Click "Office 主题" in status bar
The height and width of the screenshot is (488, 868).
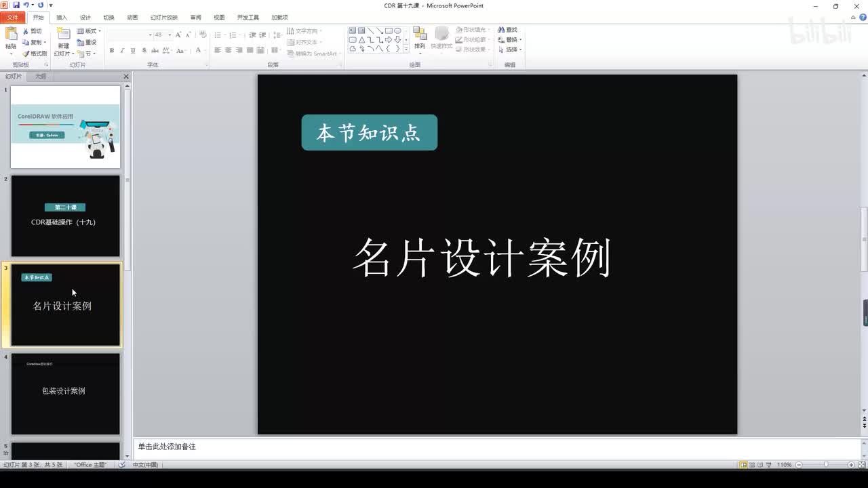[x=90, y=465]
